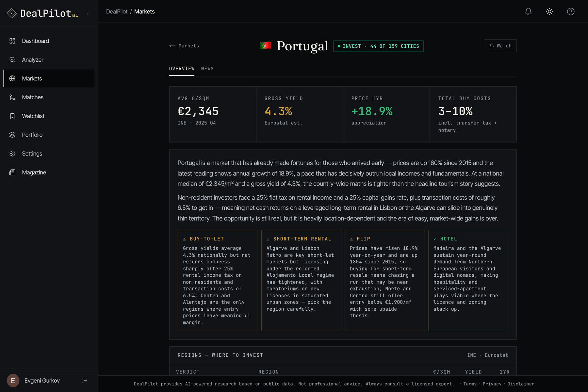Toggle light/dark theme sun icon

point(549,11)
